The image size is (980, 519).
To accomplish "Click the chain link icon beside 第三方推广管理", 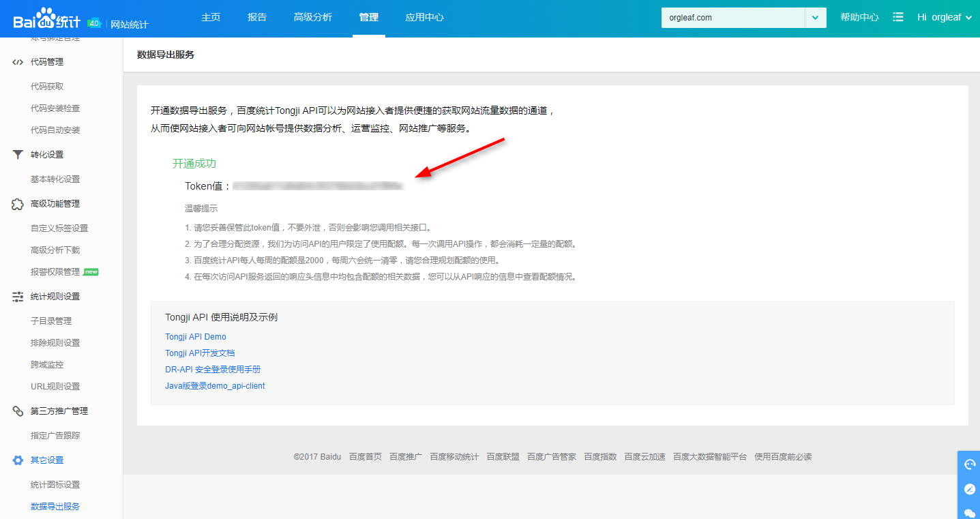I will click(x=18, y=411).
